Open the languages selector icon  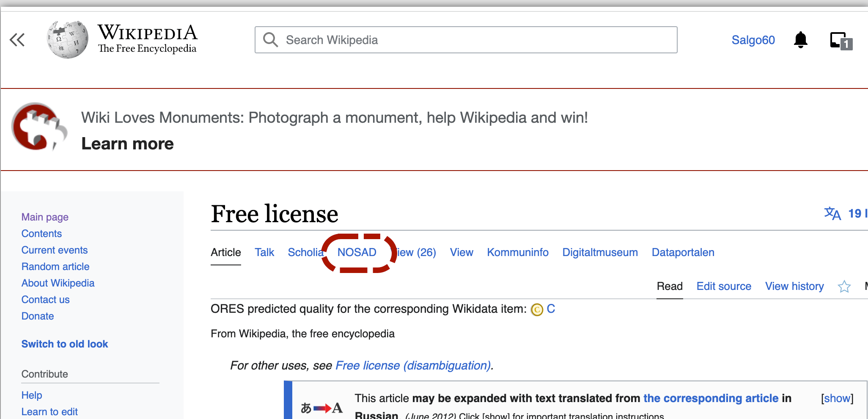[832, 214]
